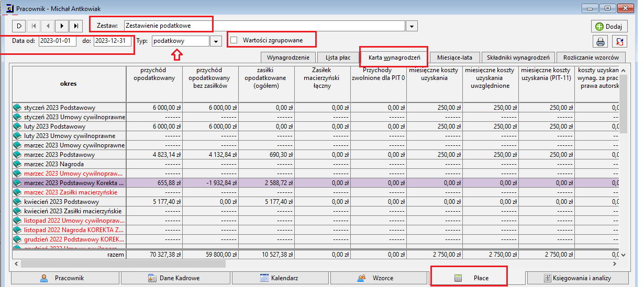644x287 pixels.
Task: Click book icon for marzec 2023 Nagroda
Action: (18, 164)
